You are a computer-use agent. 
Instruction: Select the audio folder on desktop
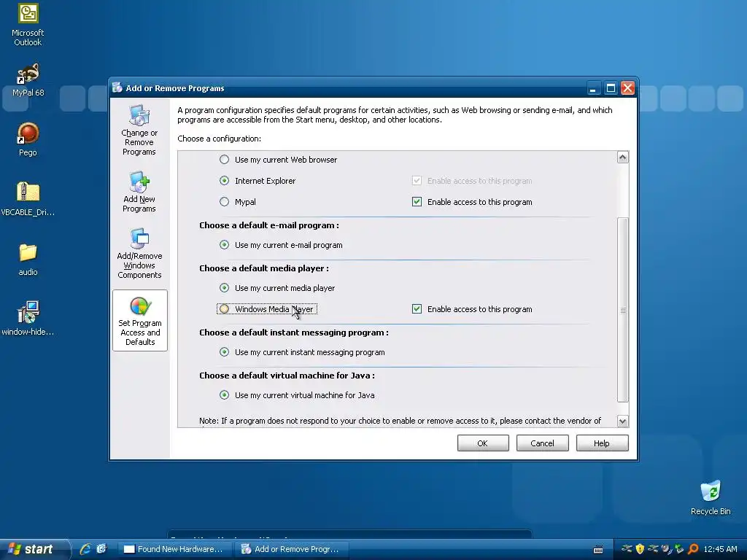[28, 260]
